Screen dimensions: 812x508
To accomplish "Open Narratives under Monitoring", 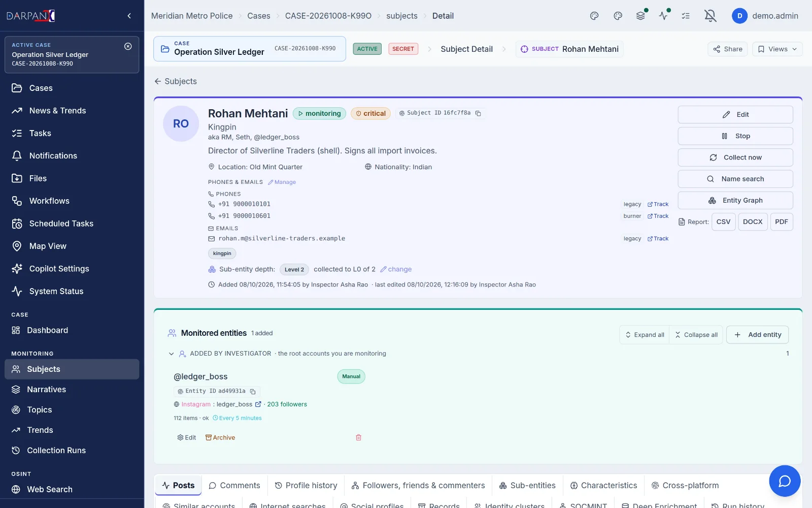I will coord(72,390).
